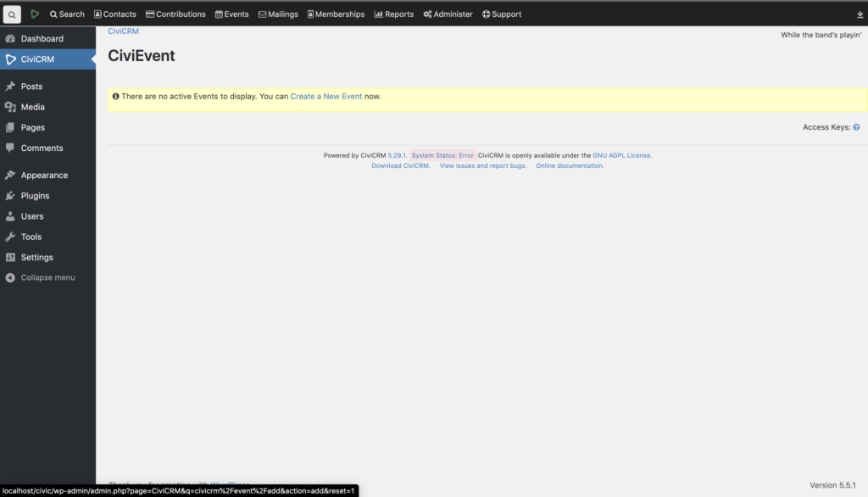Open the Media library section

47,107
